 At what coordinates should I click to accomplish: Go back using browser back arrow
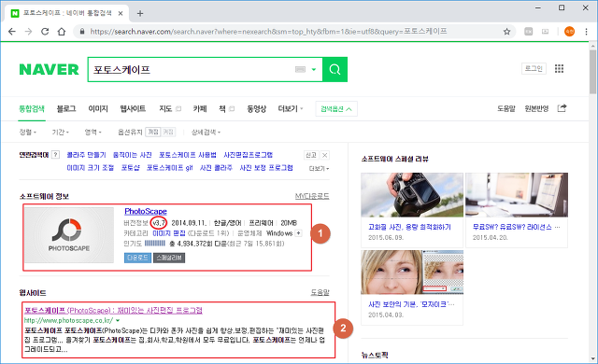pos(12,32)
